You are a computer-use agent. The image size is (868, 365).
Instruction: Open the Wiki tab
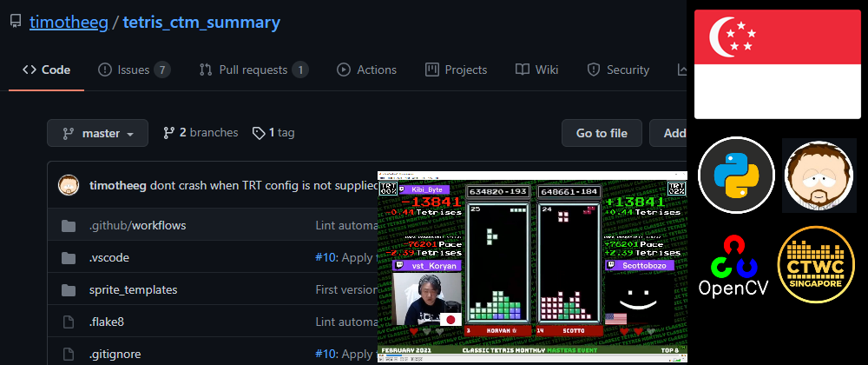pos(536,70)
